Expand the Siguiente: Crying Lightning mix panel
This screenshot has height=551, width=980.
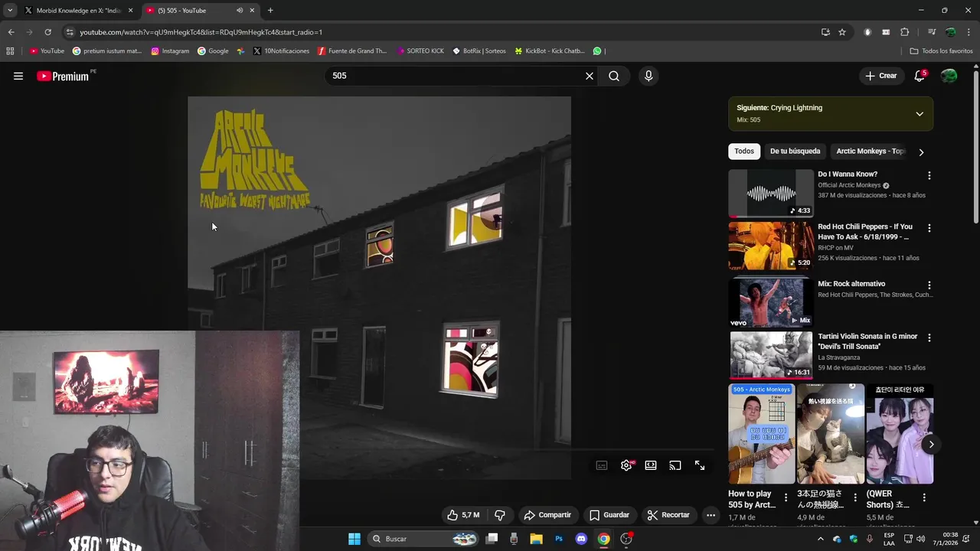tap(920, 114)
